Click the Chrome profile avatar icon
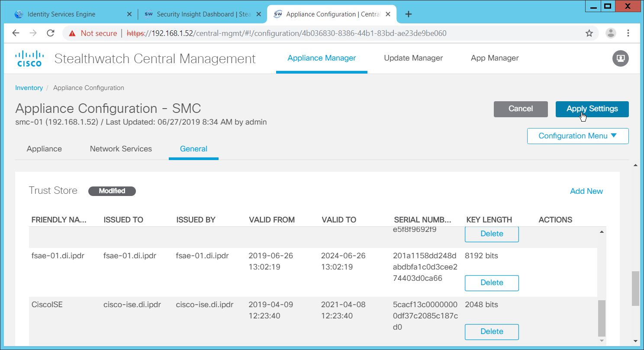 click(x=611, y=33)
